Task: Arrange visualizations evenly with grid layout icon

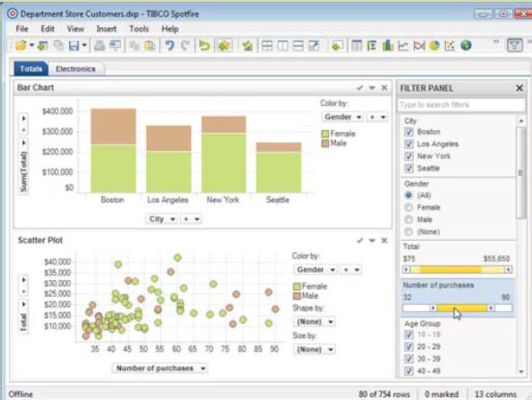Action: pyautogui.click(x=267, y=45)
